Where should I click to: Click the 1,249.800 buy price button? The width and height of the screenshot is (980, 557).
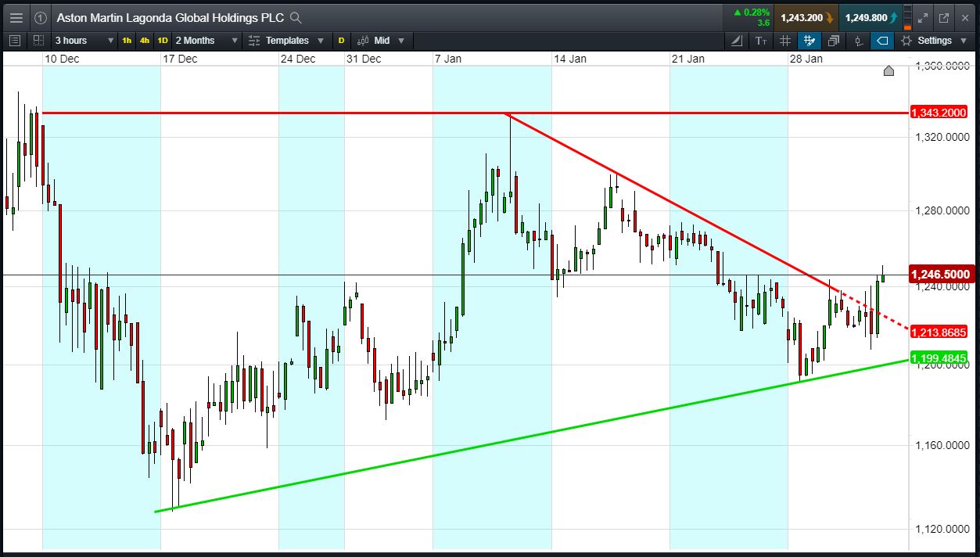pos(869,17)
